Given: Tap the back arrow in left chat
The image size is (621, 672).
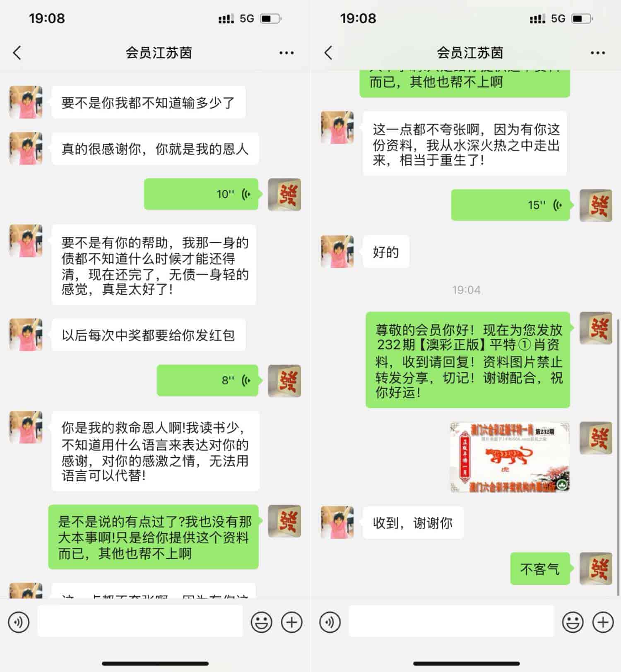Looking at the screenshot, I should tap(17, 53).
